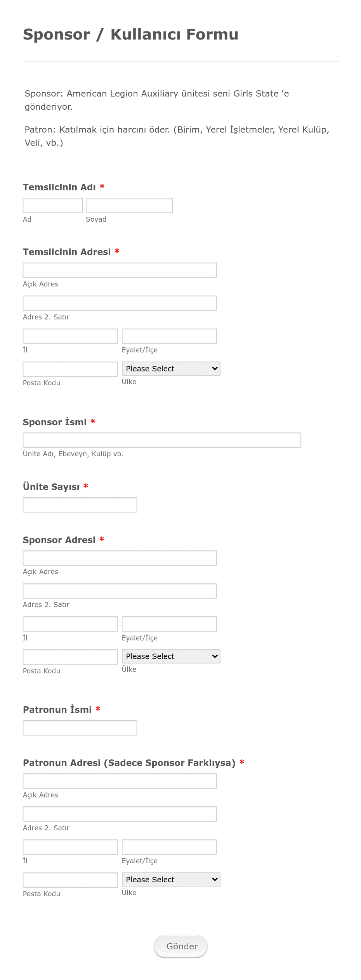Click Patronun Adresi Açık Adres field
The width and height of the screenshot is (361, 980).
120,781
